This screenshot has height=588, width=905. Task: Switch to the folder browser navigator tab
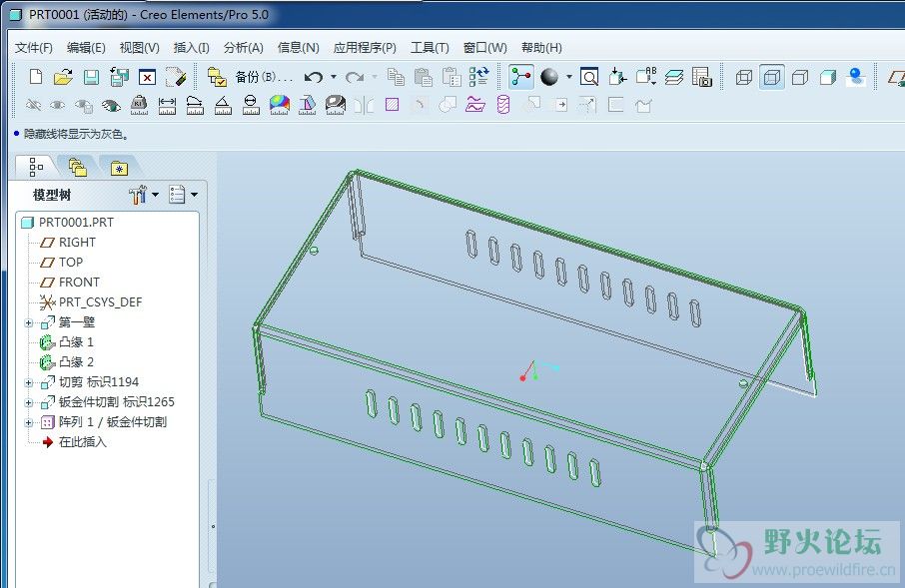coord(78,167)
